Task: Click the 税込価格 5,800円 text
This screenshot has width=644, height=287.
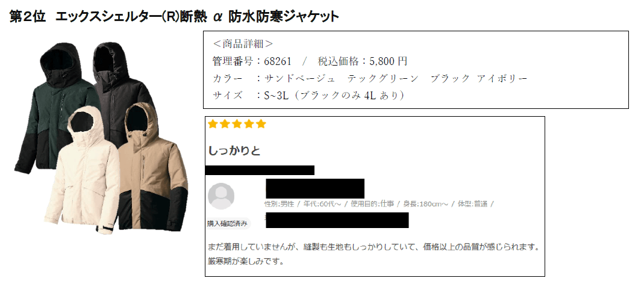Action: 363,61
